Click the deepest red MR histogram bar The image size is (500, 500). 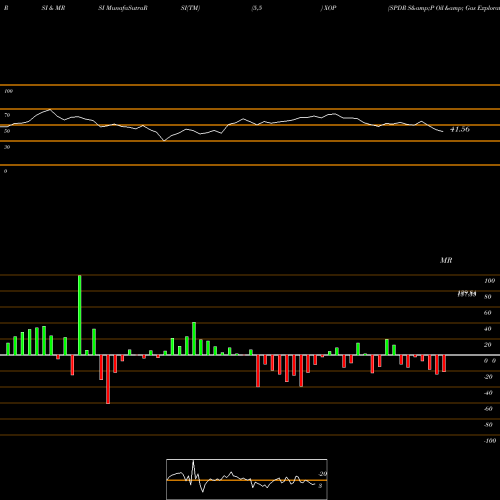coord(108,379)
